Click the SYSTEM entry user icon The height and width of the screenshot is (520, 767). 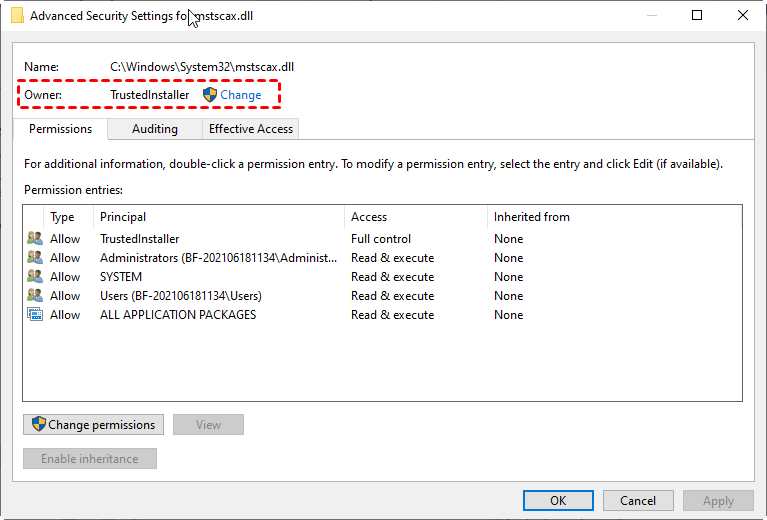click(x=35, y=277)
